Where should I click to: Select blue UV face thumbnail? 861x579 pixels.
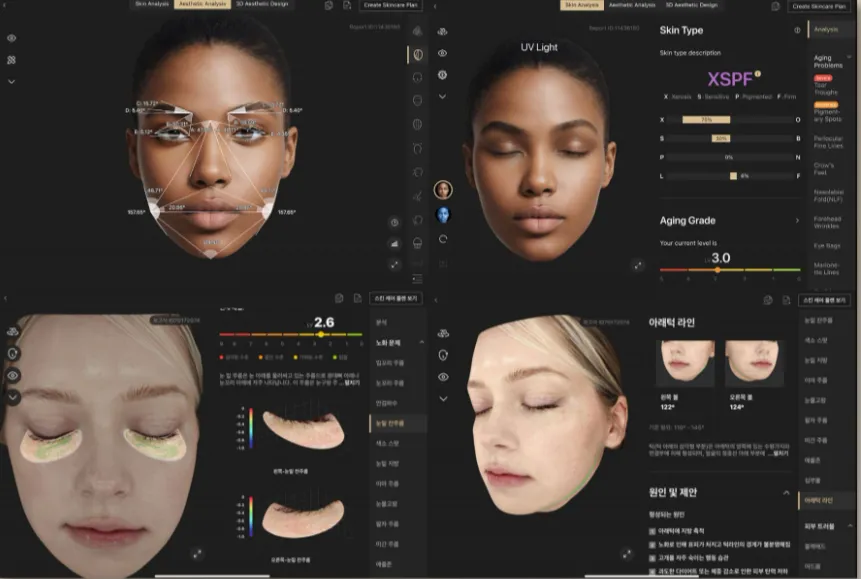(443, 214)
